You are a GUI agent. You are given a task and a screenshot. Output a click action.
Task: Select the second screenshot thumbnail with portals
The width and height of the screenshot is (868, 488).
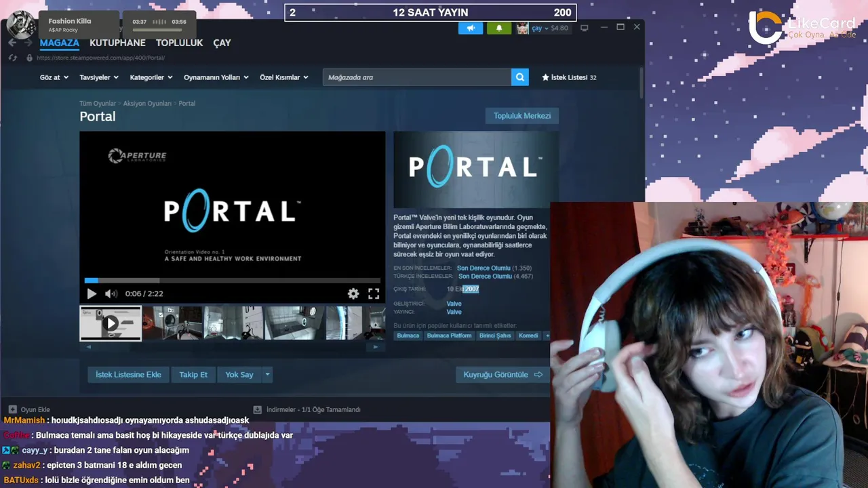tap(234, 323)
